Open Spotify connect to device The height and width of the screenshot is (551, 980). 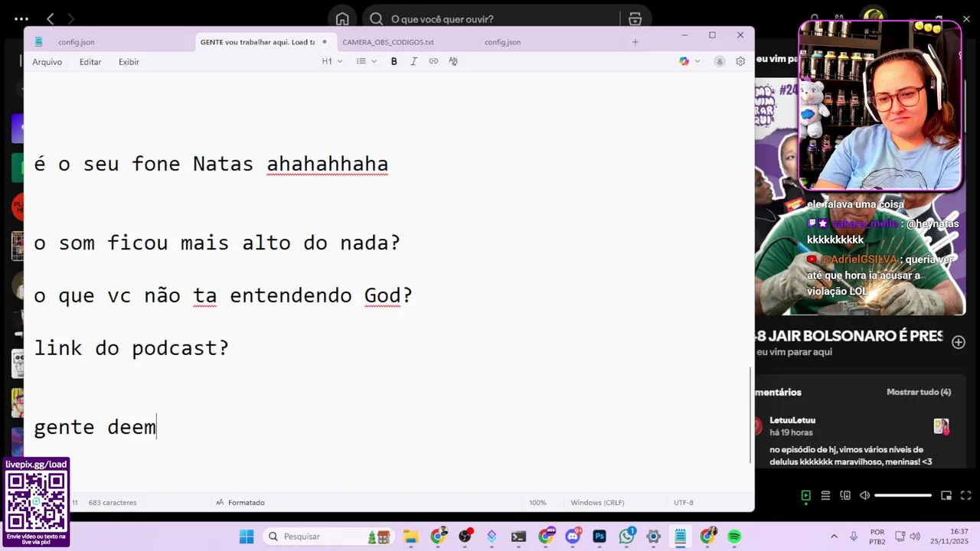click(x=845, y=496)
